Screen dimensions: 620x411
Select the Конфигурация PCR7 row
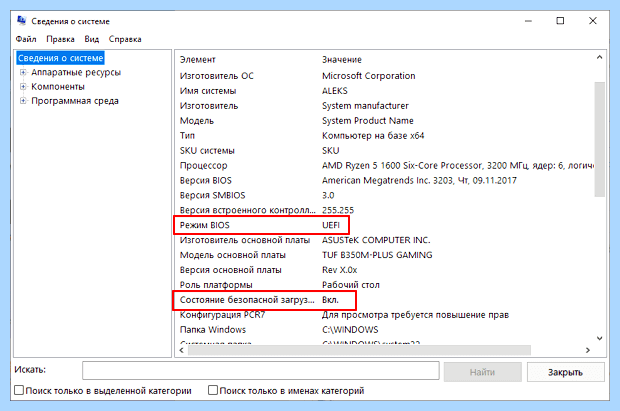[385, 315]
